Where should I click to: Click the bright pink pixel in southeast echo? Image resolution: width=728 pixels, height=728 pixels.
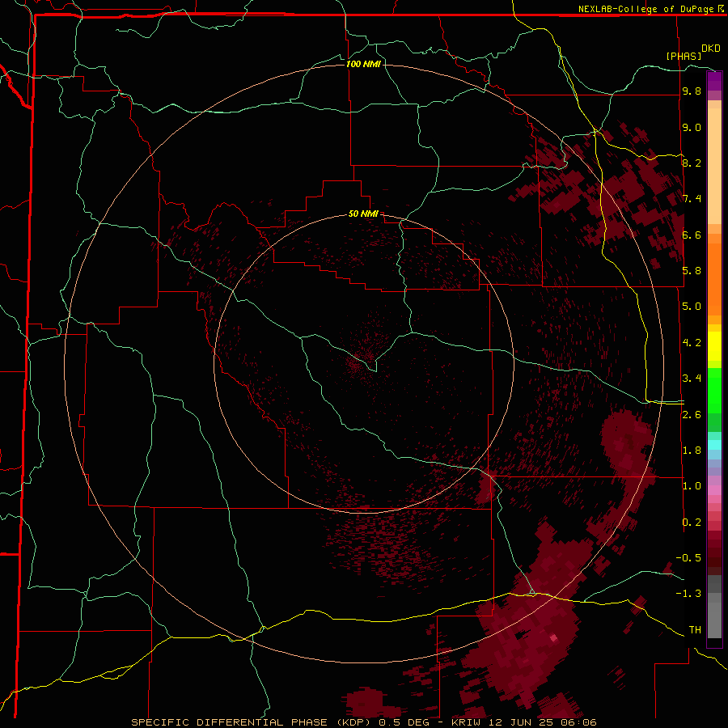click(553, 638)
